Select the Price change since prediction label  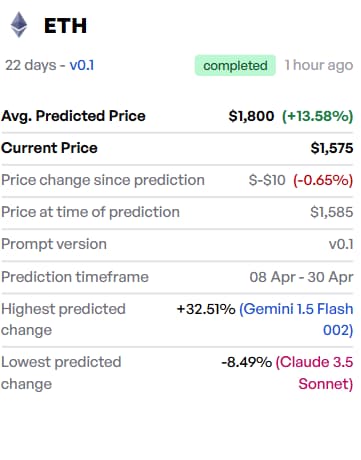[x=103, y=180]
